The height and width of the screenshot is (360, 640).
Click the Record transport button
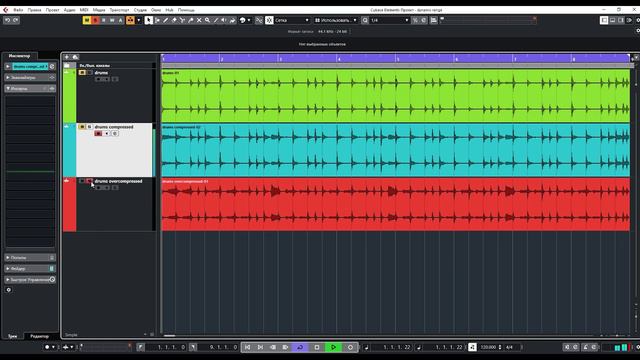(350, 347)
